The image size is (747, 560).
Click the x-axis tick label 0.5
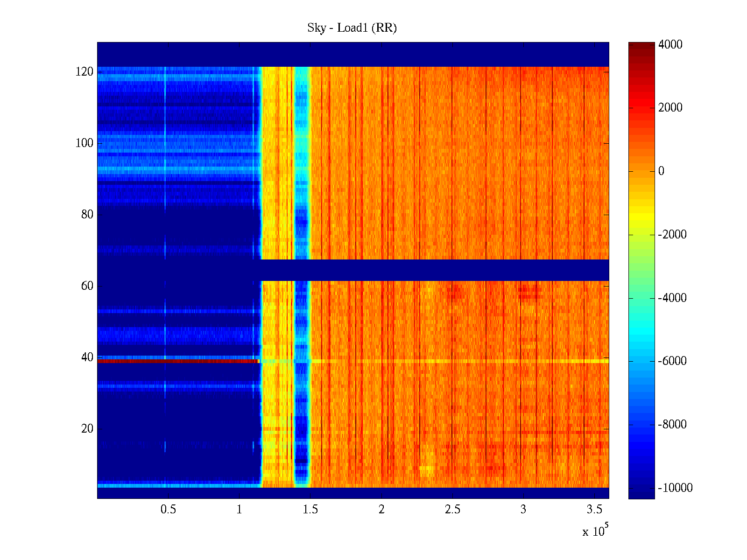click(168, 510)
